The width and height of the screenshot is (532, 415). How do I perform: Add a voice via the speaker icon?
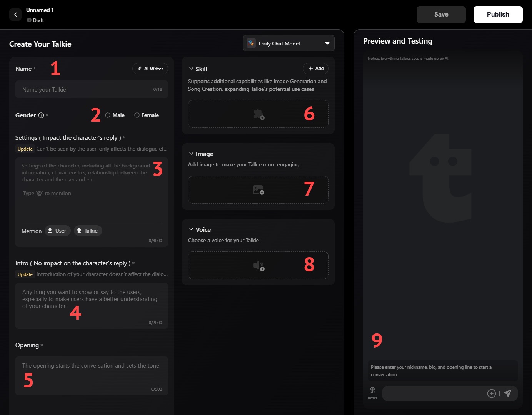pyautogui.click(x=258, y=266)
